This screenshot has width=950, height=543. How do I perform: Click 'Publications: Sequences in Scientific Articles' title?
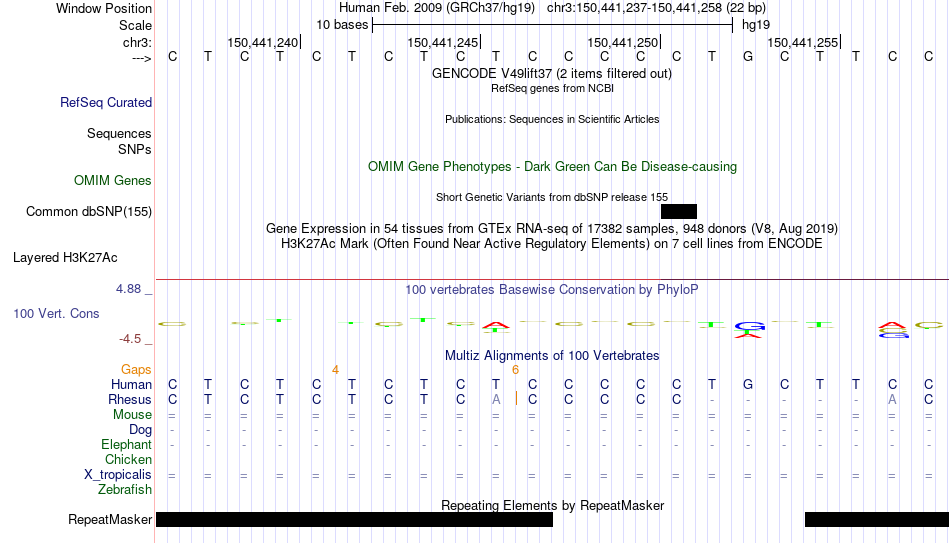(x=552, y=119)
